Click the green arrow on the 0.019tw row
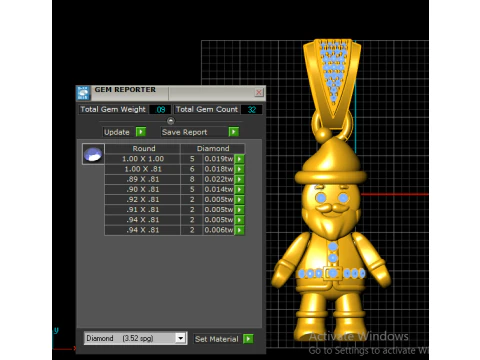This screenshot has height=360, width=480. (239, 159)
